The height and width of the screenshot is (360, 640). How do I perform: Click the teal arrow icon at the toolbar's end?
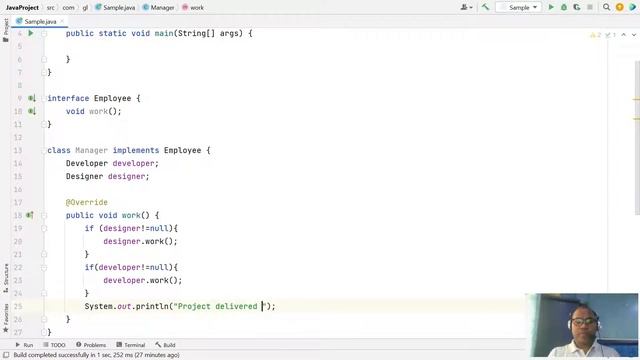click(633, 7)
